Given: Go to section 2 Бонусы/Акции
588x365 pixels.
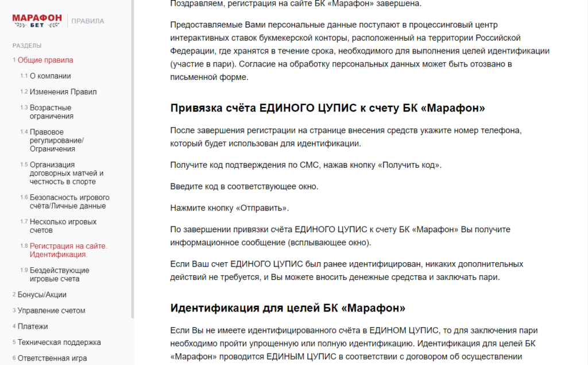Looking at the screenshot, I should click(42, 295).
